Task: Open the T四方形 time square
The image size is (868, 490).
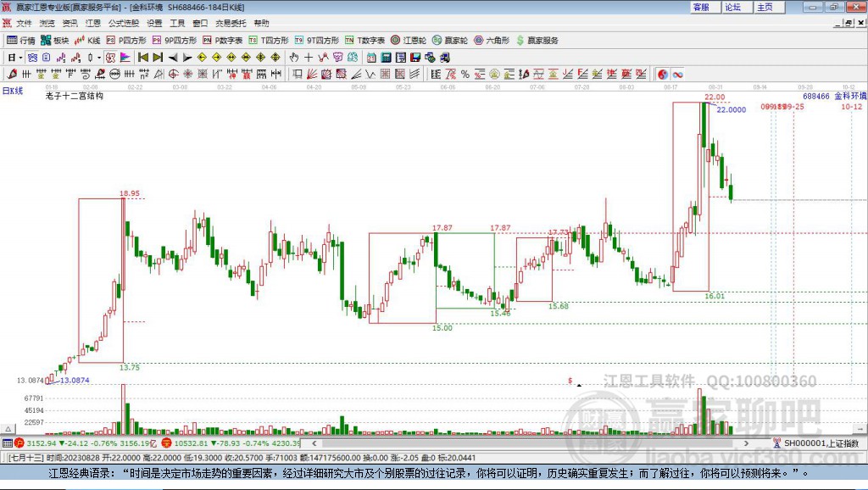Action: point(269,41)
